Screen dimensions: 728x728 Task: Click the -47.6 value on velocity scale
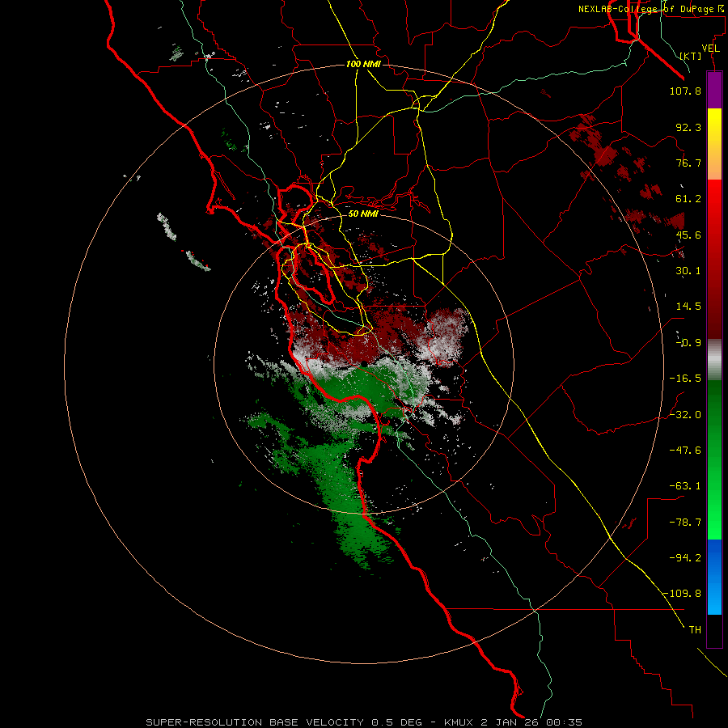pos(685,451)
